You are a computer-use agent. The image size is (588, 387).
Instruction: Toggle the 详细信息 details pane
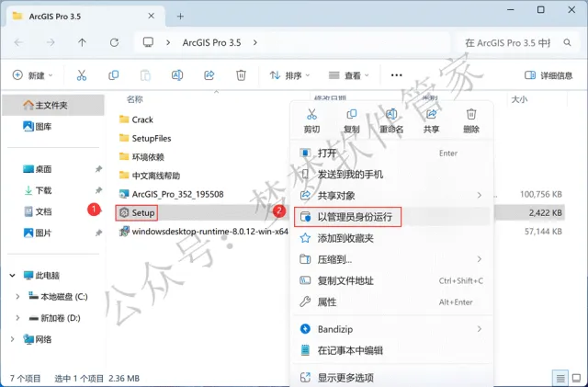pyautogui.click(x=548, y=75)
